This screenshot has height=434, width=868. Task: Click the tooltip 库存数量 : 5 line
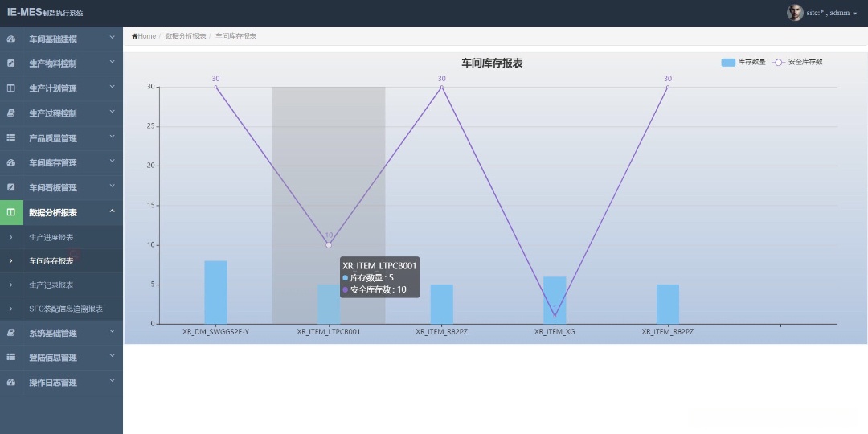pos(368,277)
